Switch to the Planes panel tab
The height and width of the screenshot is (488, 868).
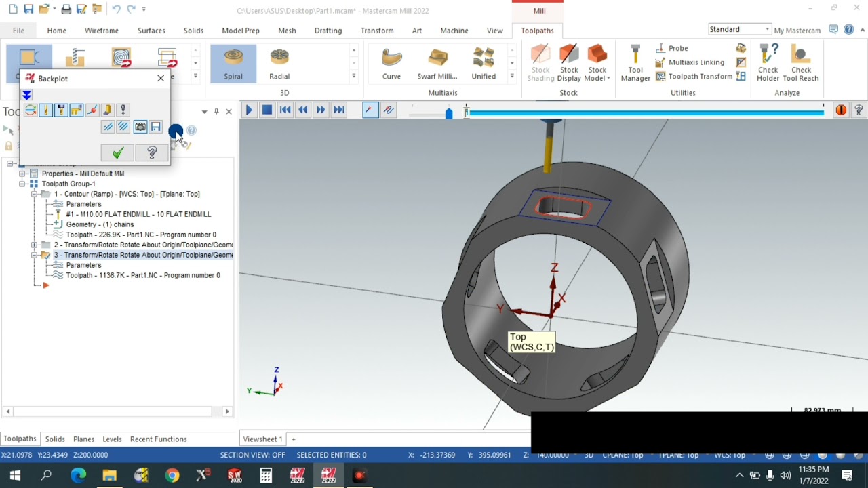pos(84,439)
